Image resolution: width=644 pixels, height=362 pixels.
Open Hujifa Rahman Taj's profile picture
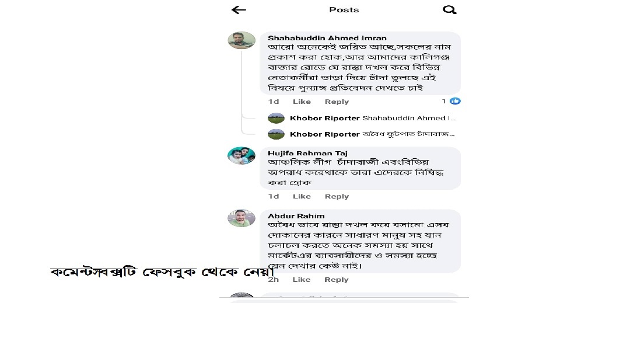(x=242, y=156)
